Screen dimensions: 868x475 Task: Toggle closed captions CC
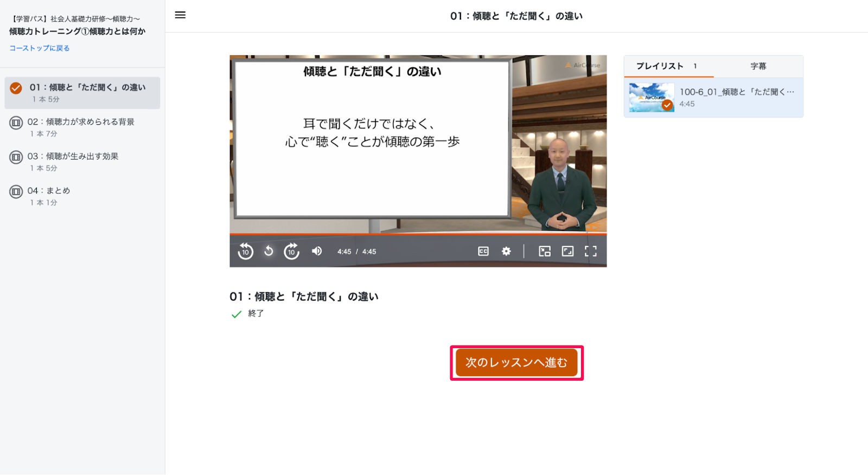(483, 251)
